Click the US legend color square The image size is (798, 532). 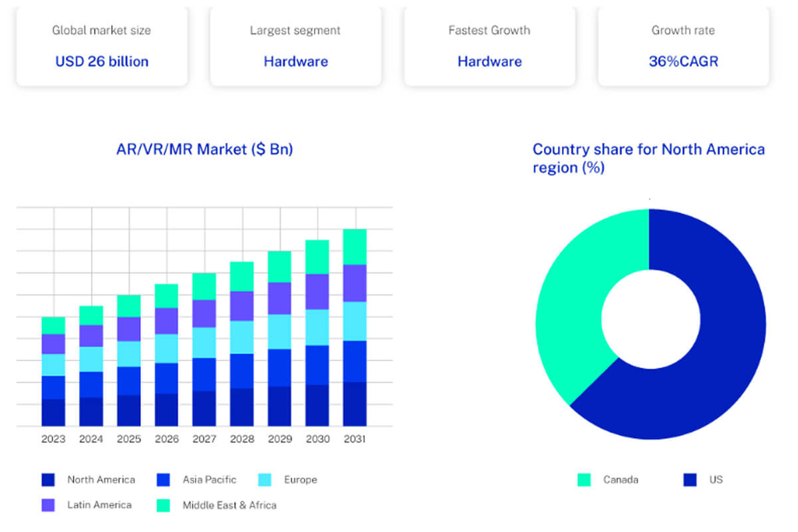[690, 479]
